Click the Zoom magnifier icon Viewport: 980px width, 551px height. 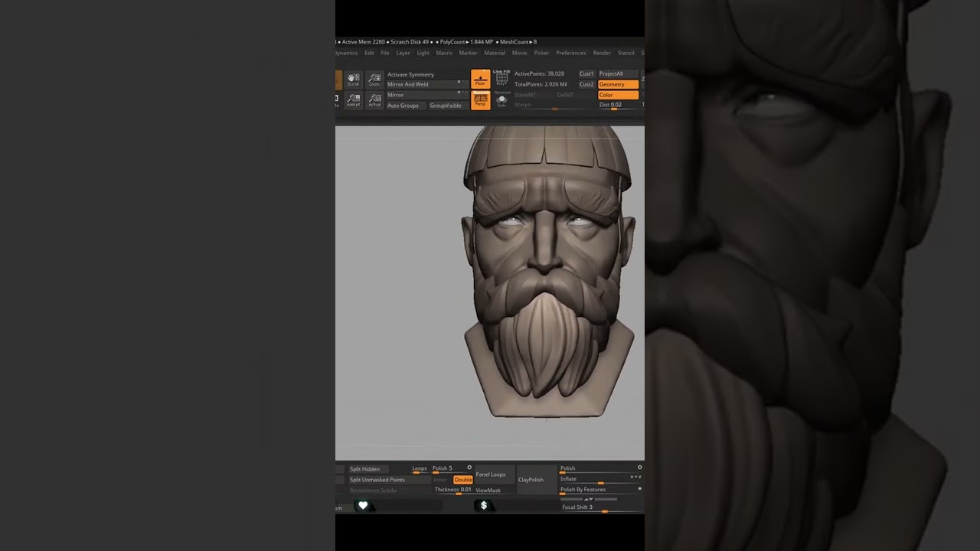coord(374,80)
